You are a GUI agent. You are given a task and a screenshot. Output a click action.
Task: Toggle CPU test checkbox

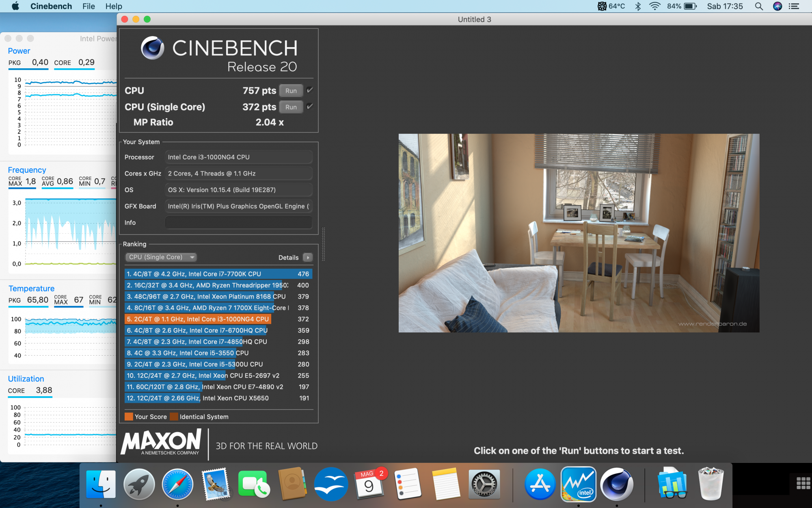click(310, 90)
